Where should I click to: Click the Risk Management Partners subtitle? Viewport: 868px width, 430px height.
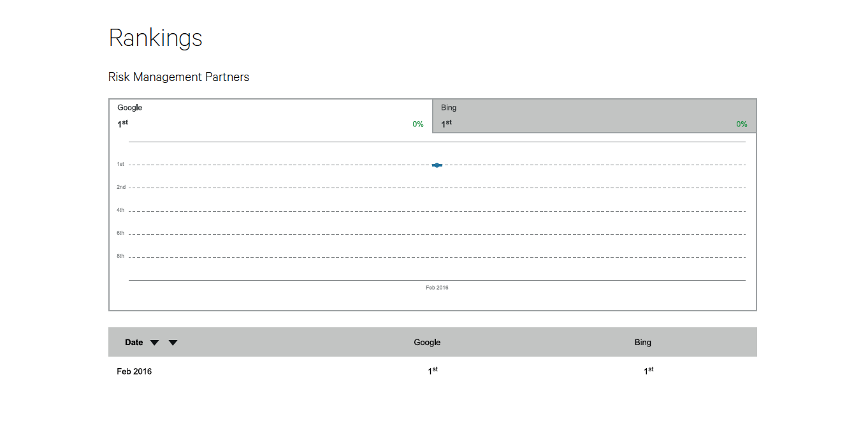pyautogui.click(x=178, y=77)
